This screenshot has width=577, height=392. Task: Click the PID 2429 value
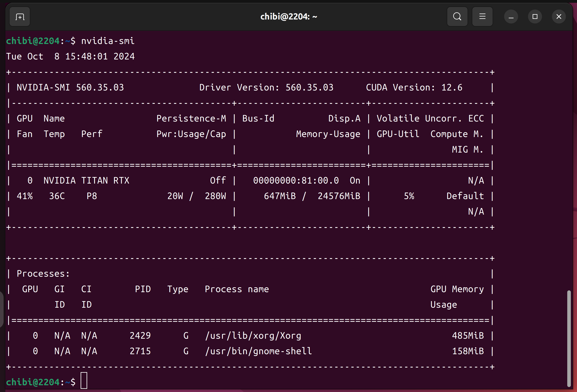tap(140, 336)
